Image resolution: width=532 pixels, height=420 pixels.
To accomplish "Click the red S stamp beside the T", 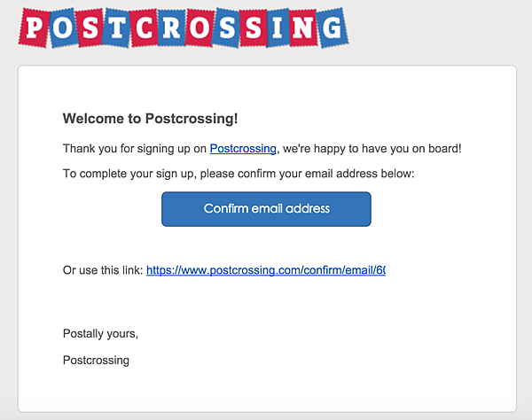I will (90, 28).
